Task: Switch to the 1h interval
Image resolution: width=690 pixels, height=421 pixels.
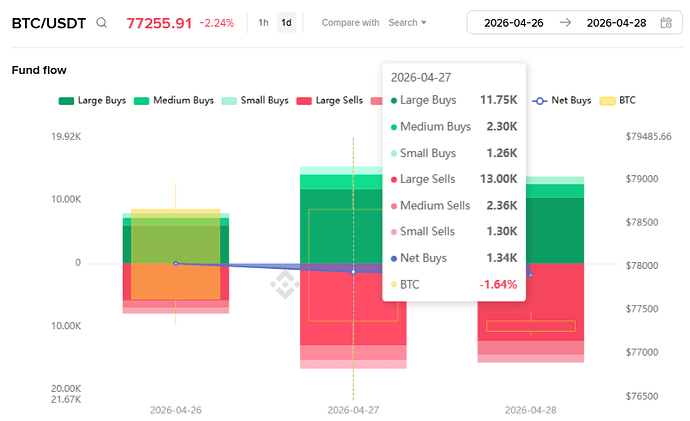Action: [263, 22]
